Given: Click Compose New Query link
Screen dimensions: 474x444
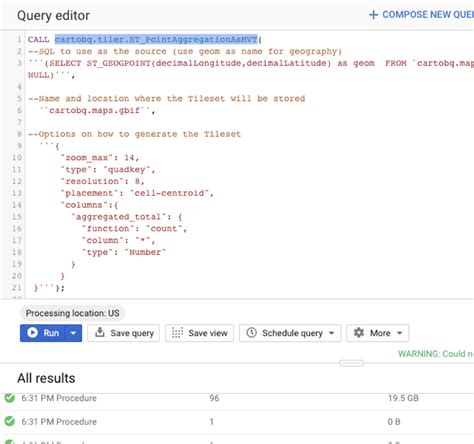Looking at the screenshot, I should [x=428, y=15].
